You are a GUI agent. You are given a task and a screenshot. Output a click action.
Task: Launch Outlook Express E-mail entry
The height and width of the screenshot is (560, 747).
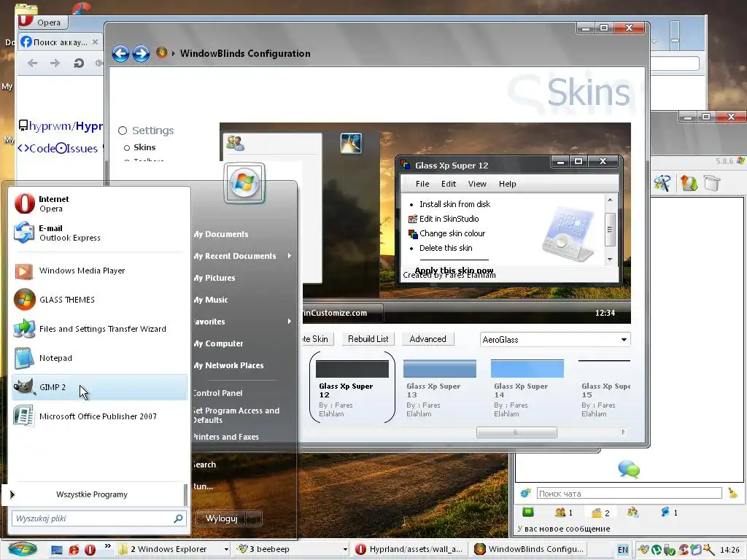[100, 233]
